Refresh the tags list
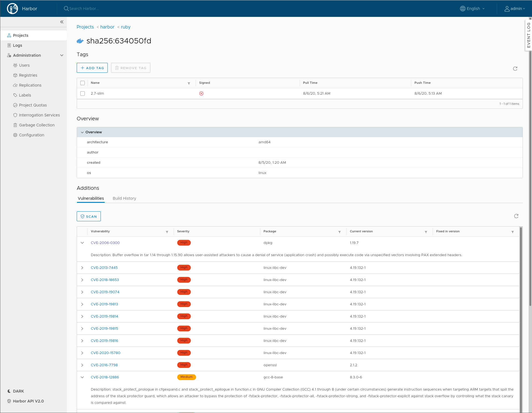The width and height of the screenshot is (532, 413). (x=515, y=69)
